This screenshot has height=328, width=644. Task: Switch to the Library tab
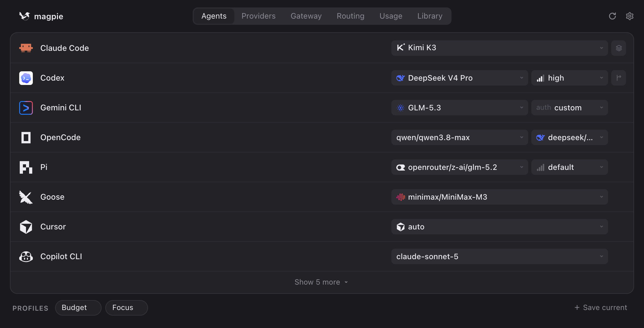430,16
